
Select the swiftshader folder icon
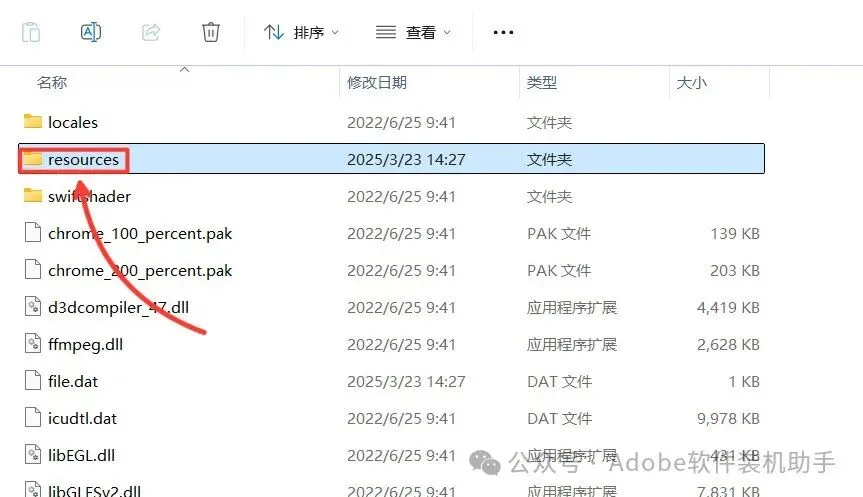tap(33, 195)
